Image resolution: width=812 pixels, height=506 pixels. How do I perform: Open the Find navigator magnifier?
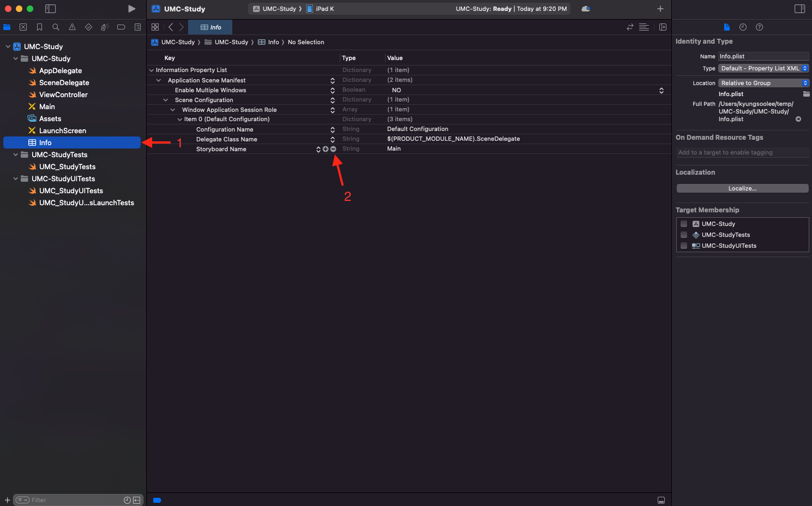pos(56,27)
